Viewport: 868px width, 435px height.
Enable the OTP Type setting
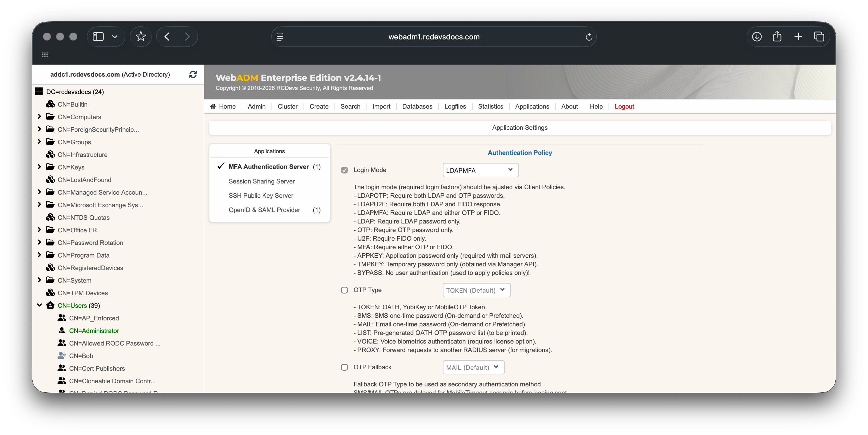(344, 290)
